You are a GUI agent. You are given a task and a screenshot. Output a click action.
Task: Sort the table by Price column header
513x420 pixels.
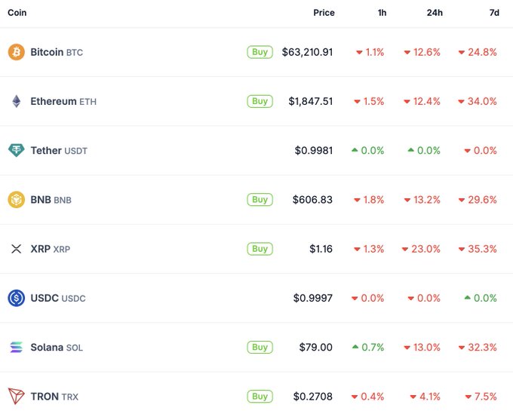point(324,13)
